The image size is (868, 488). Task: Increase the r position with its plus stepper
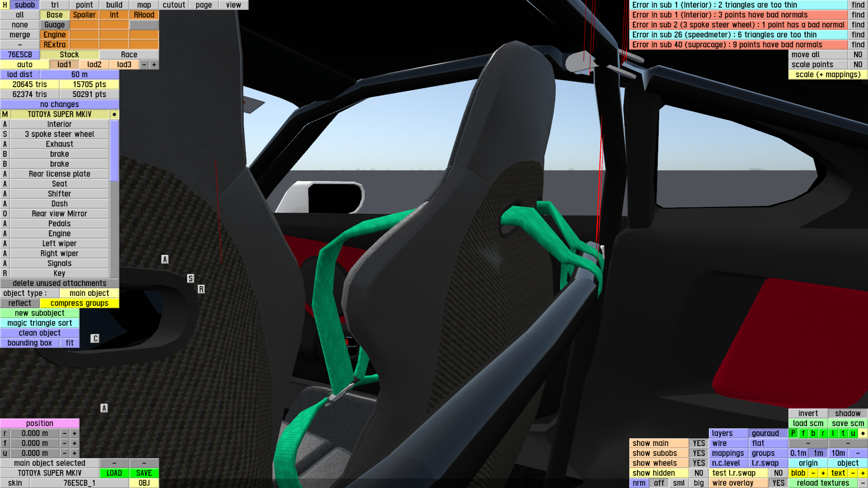[x=75, y=433]
